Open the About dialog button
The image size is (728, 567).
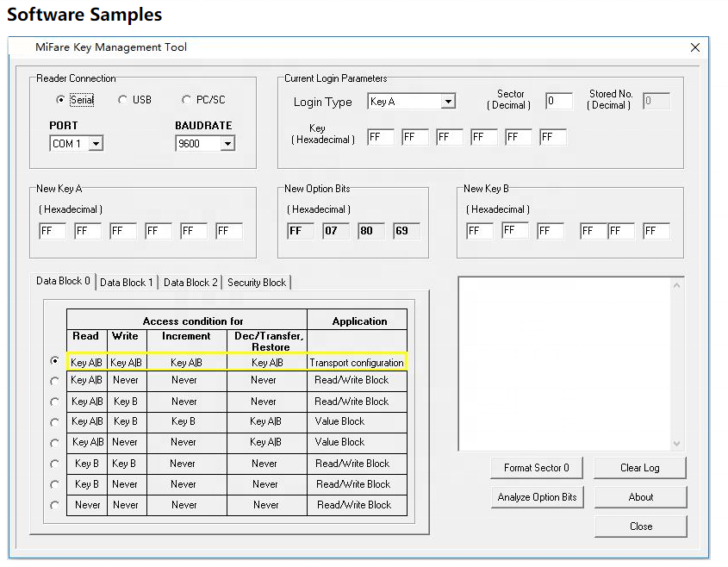tap(641, 497)
